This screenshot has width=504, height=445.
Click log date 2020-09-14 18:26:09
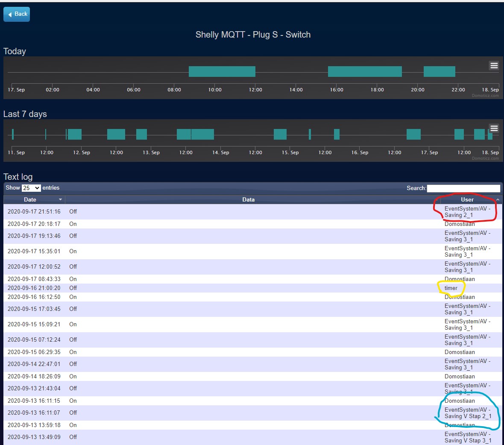pyautogui.click(x=34, y=376)
